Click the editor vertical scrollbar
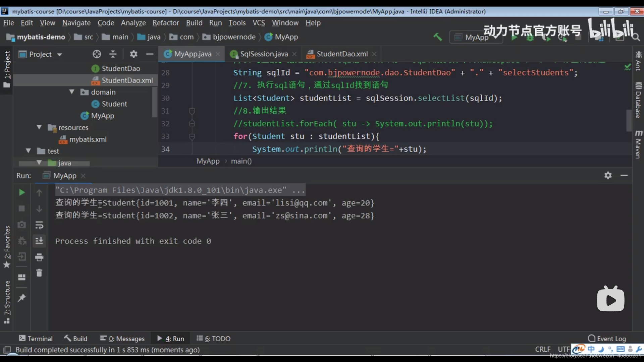Screen dimensions: 644x362 (629, 120)
